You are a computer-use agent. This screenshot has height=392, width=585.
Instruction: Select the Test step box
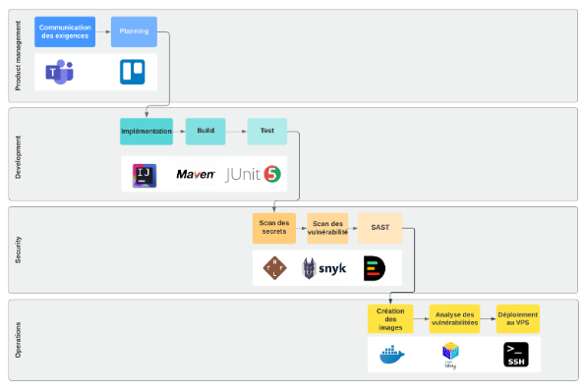[x=267, y=132]
